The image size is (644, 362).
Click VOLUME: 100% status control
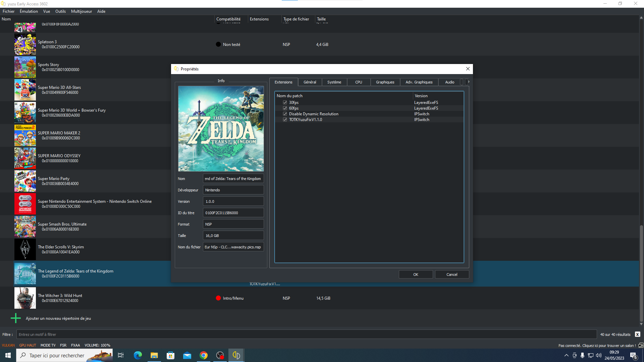[97, 345]
